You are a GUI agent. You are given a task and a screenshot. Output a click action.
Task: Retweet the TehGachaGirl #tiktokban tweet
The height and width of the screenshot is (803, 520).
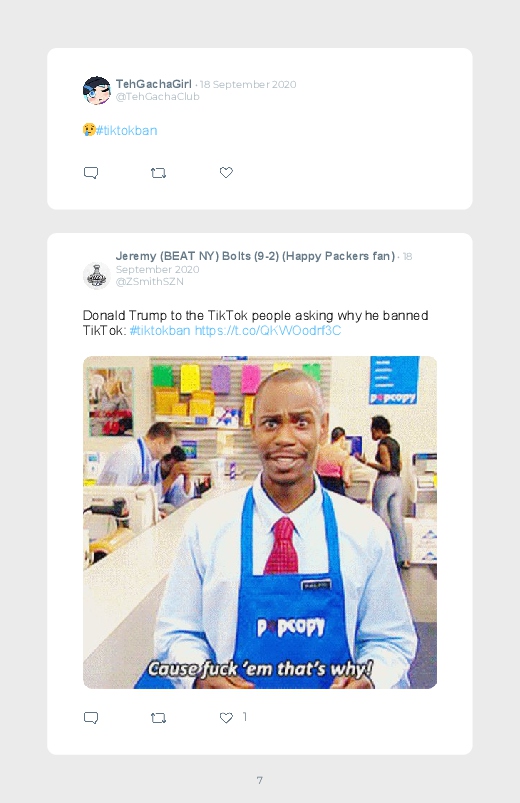tap(158, 173)
